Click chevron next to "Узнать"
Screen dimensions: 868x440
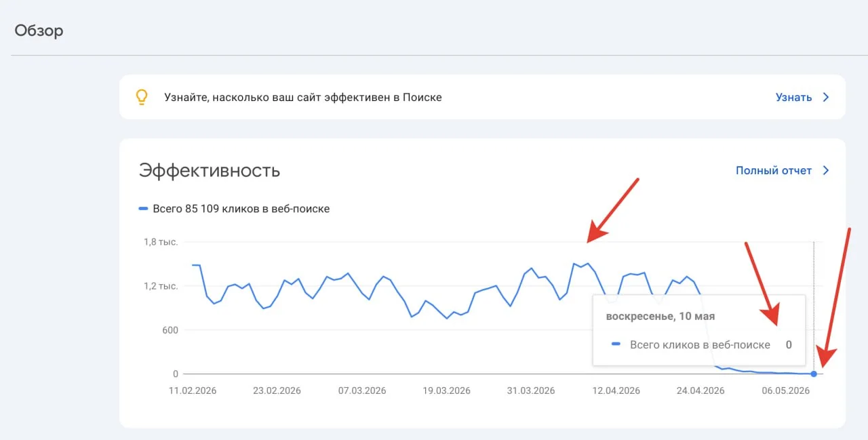point(825,97)
